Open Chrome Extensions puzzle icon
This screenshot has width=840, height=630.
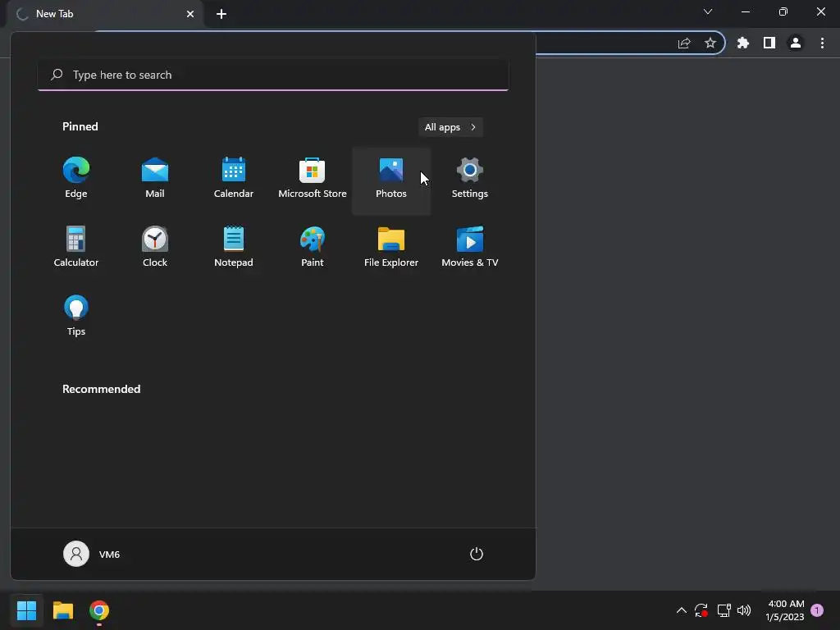pos(743,43)
